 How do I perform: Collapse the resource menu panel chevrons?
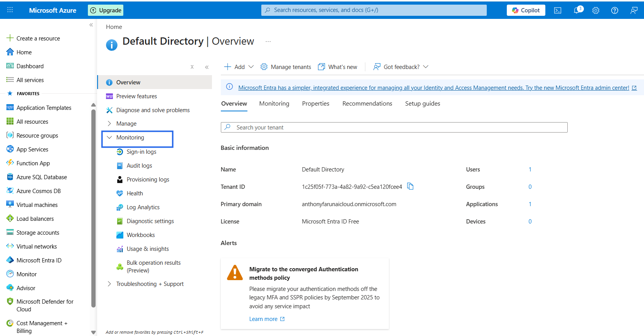(207, 67)
